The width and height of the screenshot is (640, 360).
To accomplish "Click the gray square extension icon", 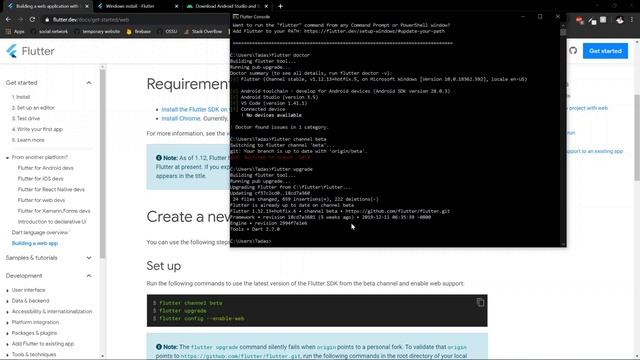I will point(603,20).
